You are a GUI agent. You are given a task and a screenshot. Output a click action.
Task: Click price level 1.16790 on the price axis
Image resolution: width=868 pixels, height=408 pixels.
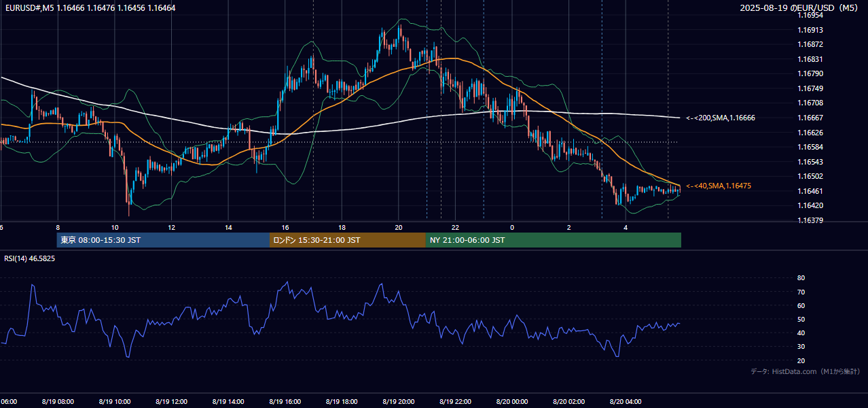(x=810, y=73)
